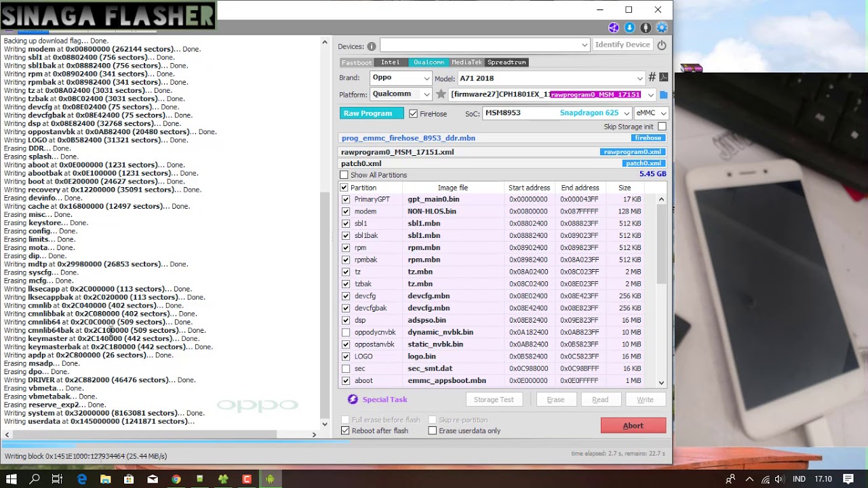This screenshot has width=868, height=488.
Task: Switch to the Fastboot tab
Action: pos(357,62)
